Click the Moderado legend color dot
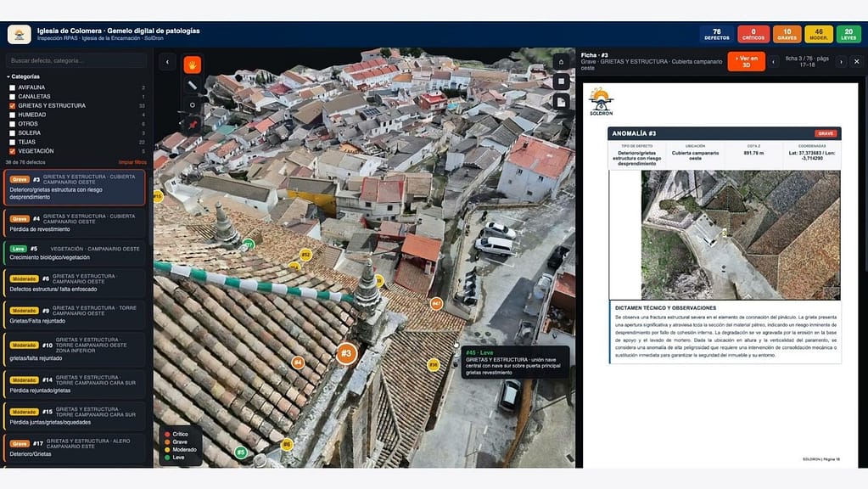 point(166,450)
